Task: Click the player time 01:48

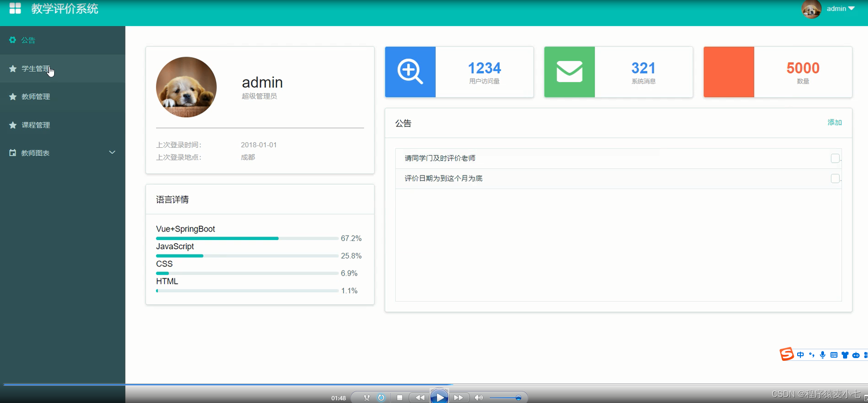Action: 338,398
